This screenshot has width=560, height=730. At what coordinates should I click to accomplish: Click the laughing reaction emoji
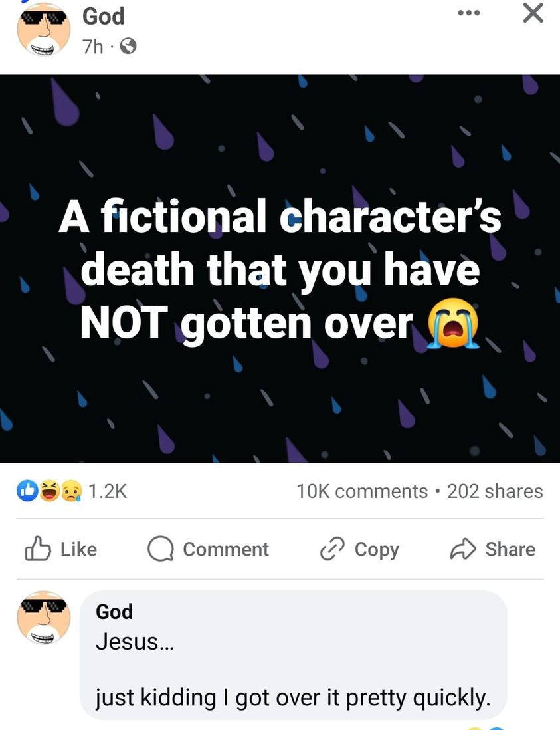coord(49,491)
